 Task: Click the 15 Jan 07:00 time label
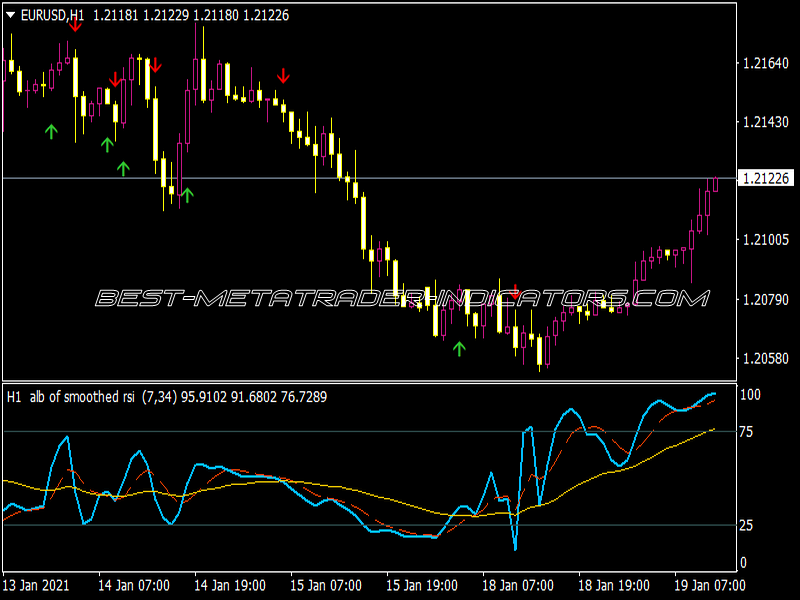tap(326, 585)
